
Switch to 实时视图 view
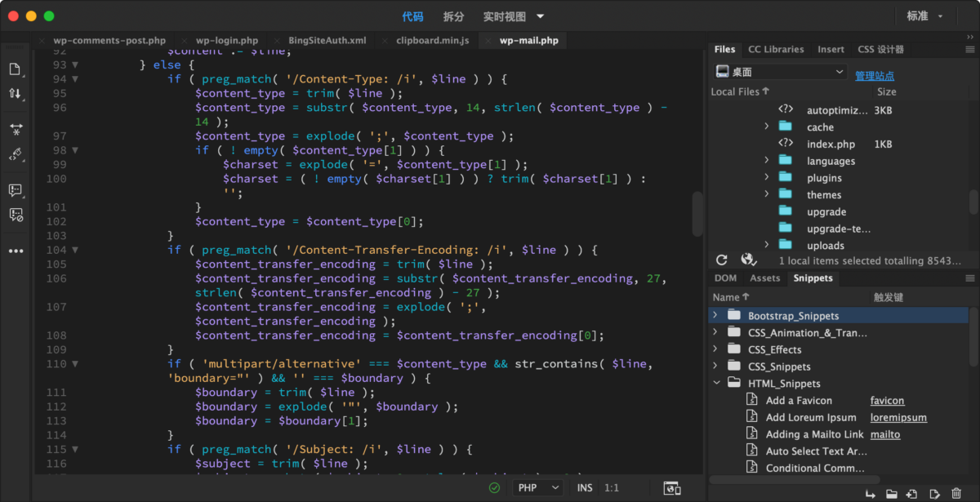tap(505, 16)
